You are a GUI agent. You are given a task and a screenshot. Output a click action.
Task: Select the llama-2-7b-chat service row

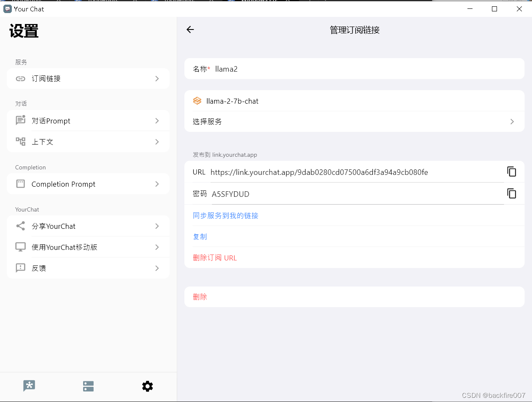354,101
